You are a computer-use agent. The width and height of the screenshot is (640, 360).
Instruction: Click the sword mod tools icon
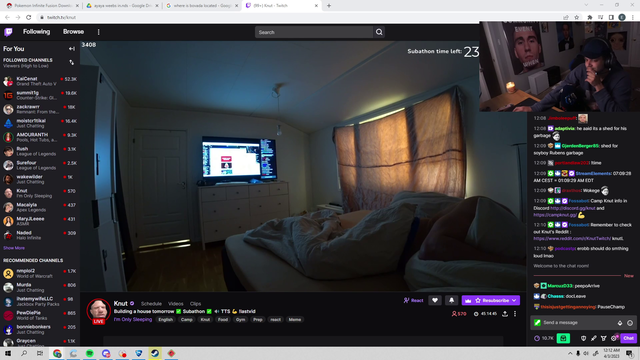coord(593,338)
